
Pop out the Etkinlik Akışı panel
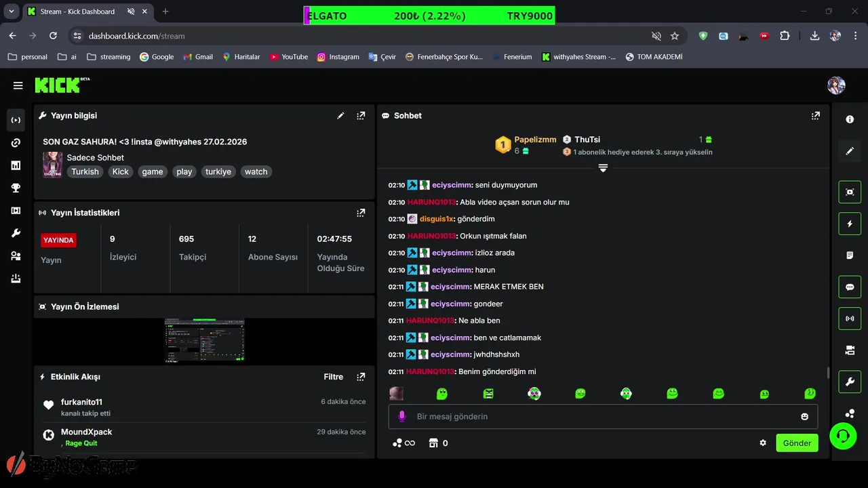point(361,377)
